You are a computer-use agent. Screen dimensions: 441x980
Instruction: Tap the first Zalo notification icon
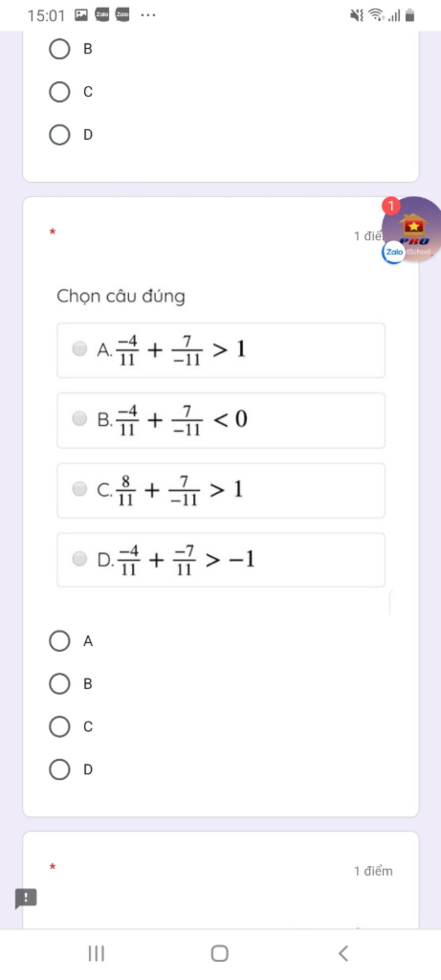(x=102, y=15)
